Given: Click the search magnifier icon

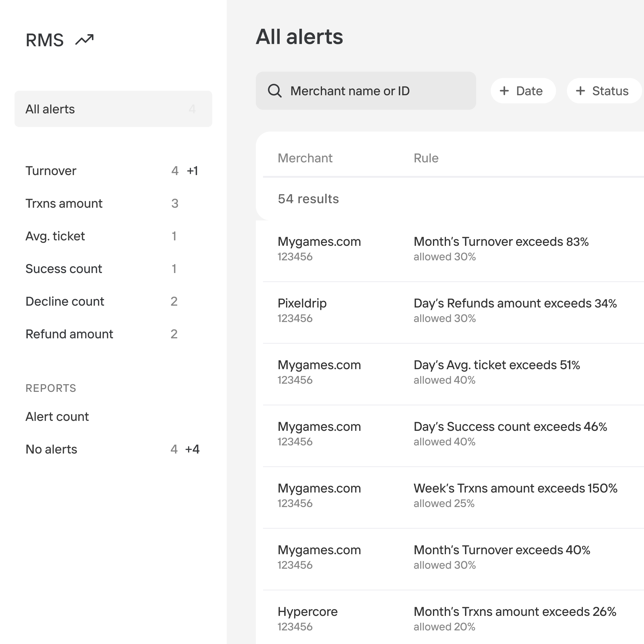Looking at the screenshot, I should tap(275, 91).
